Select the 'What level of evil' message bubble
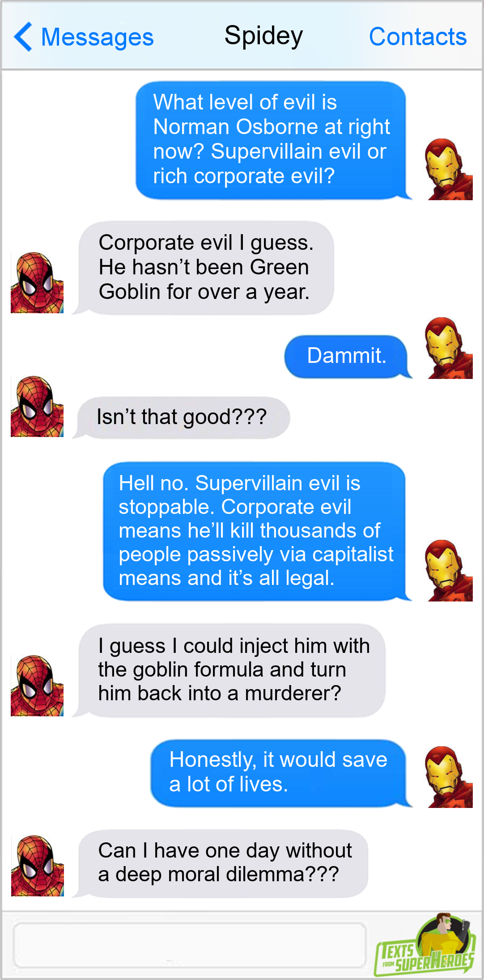This screenshot has width=484, height=980. (273, 140)
